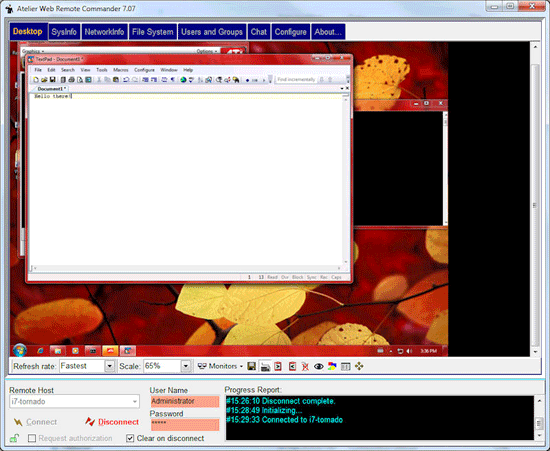550x451 pixels.
Task: Click the save screenshot floppy icon
Action: click(x=251, y=366)
